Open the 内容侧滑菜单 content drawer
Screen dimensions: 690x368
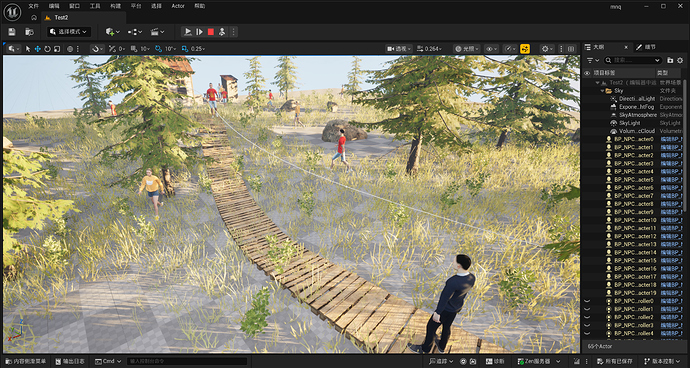coord(26,361)
